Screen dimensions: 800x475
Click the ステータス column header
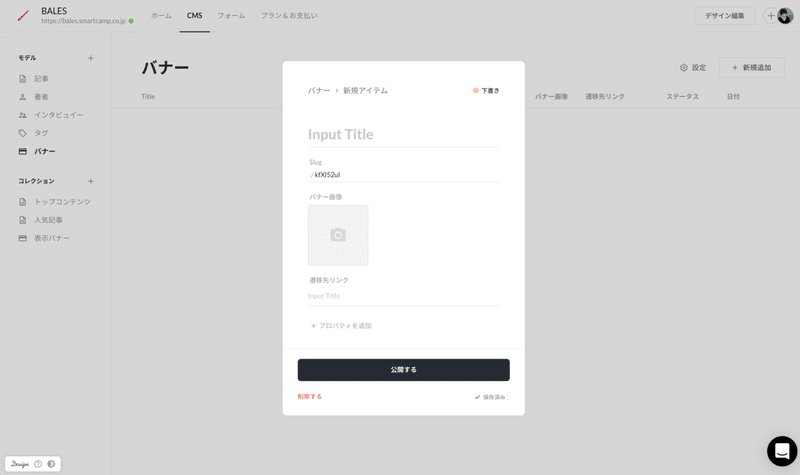pyautogui.click(x=682, y=96)
